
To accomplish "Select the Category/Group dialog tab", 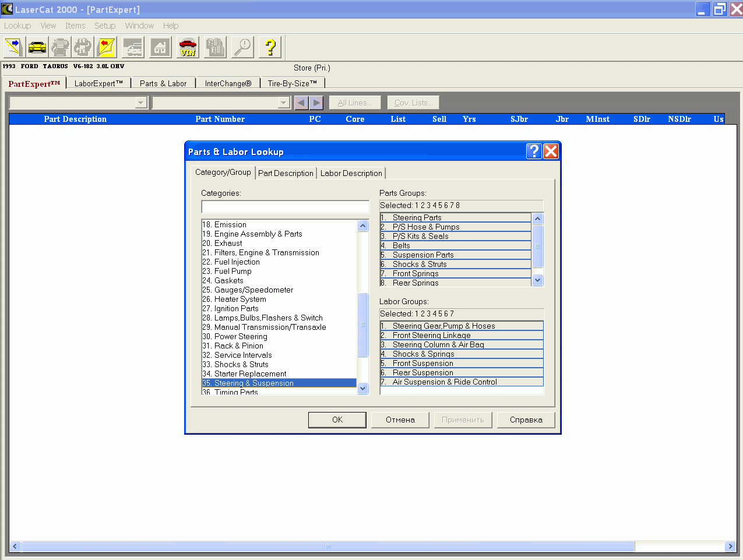I will click(x=223, y=172).
